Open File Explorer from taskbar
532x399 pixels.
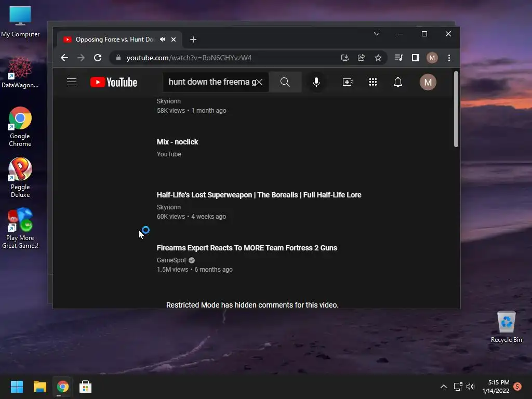(x=39, y=387)
